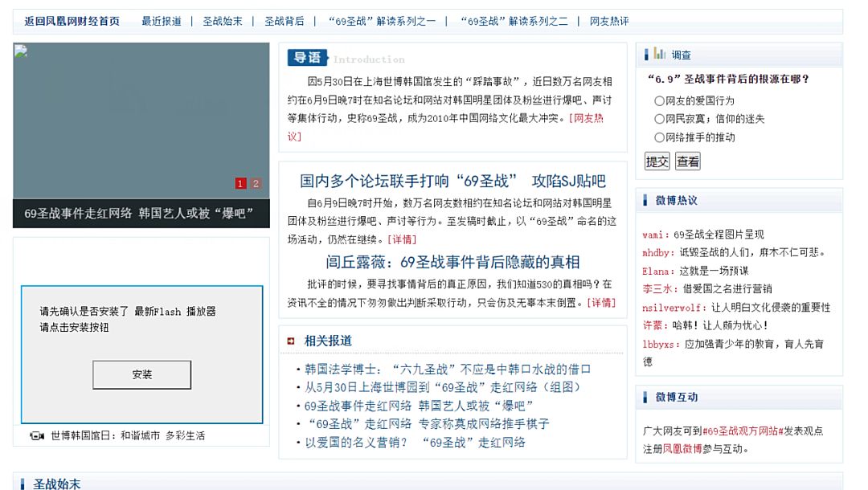
Task: Submit the poll with 提交
Action: [657, 161]
